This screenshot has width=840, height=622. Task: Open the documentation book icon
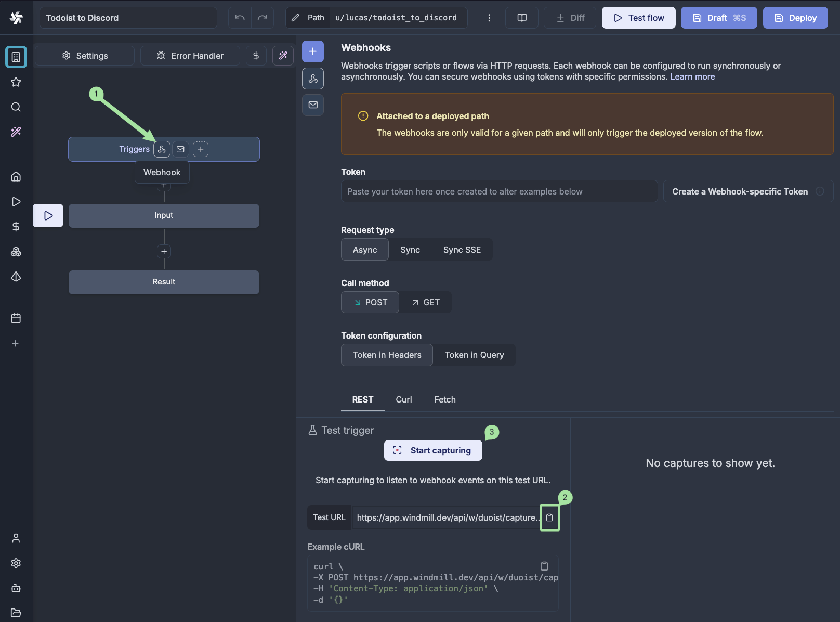522,18
